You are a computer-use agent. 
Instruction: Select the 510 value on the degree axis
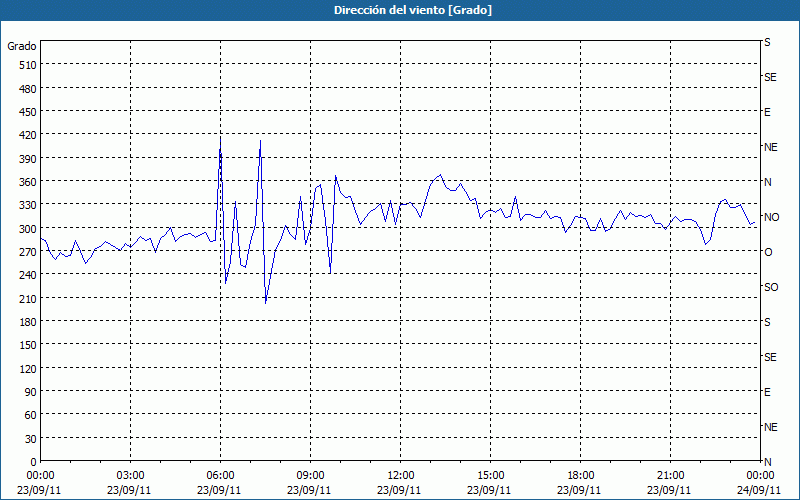(28, 65)
